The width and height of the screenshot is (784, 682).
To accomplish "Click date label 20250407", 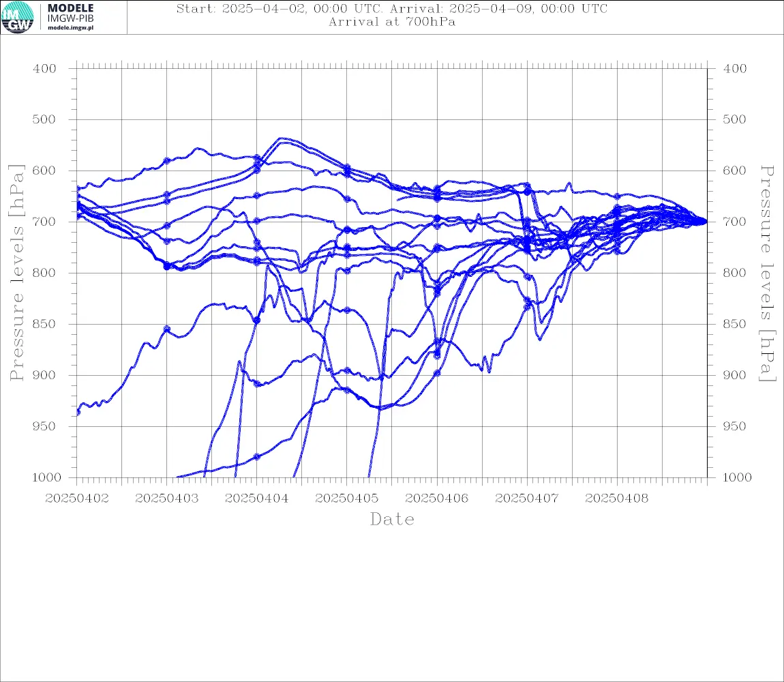I will [x=527, y=499].
